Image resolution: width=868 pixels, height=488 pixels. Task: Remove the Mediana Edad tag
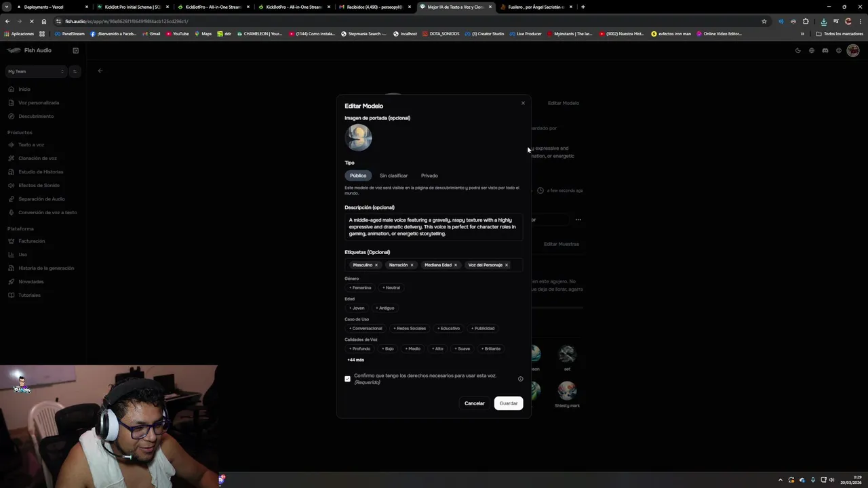456,265
